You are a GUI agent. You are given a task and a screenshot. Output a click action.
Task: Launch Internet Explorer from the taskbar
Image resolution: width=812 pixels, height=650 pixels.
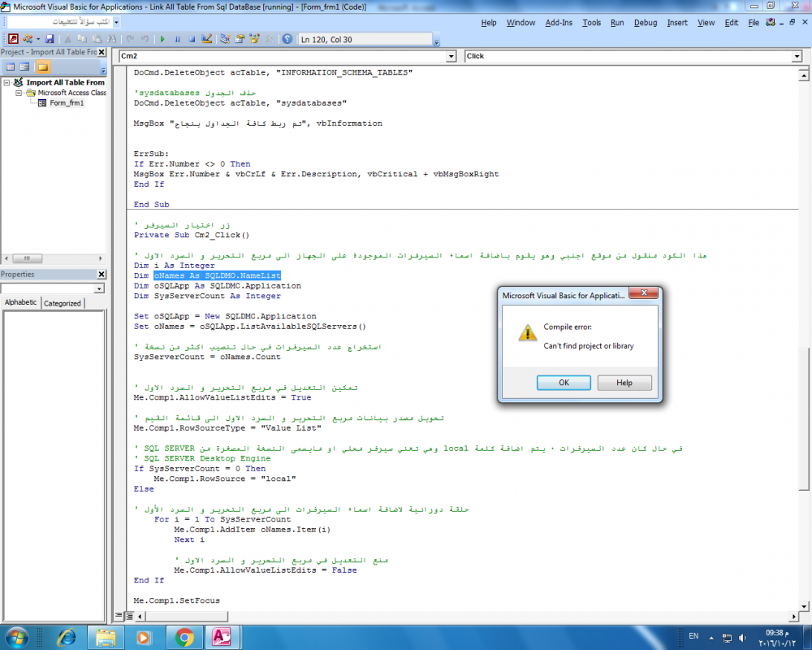67,638
